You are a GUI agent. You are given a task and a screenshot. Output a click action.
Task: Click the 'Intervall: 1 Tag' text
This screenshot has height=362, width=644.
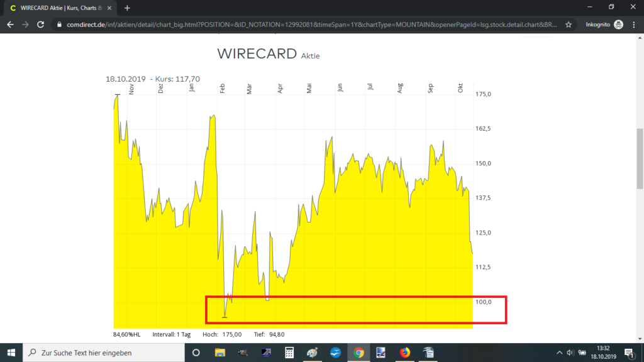(x=171, y=334)
